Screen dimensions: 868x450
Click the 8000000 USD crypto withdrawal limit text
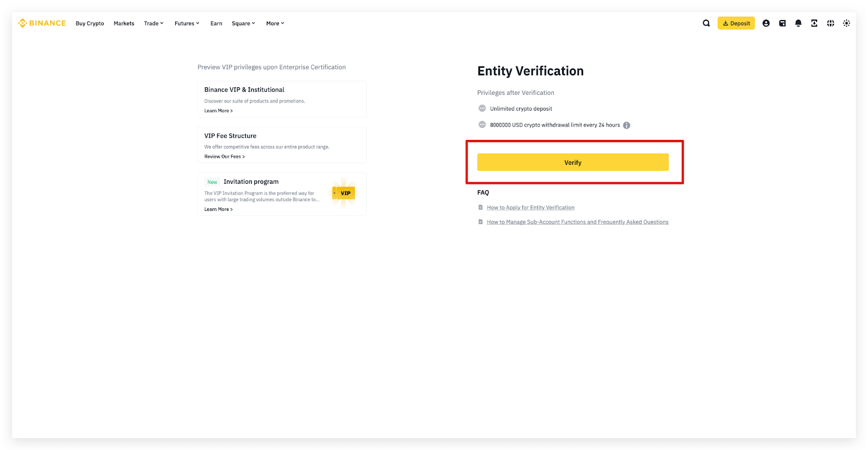tap(555, 125)
